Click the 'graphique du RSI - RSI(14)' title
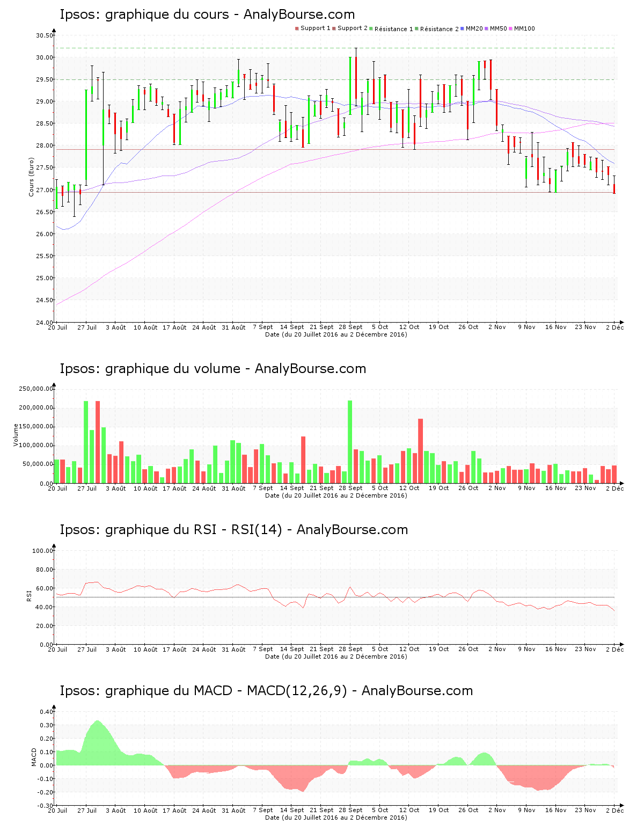The width and height of the screenshot is (644, 832). point(234,530)
